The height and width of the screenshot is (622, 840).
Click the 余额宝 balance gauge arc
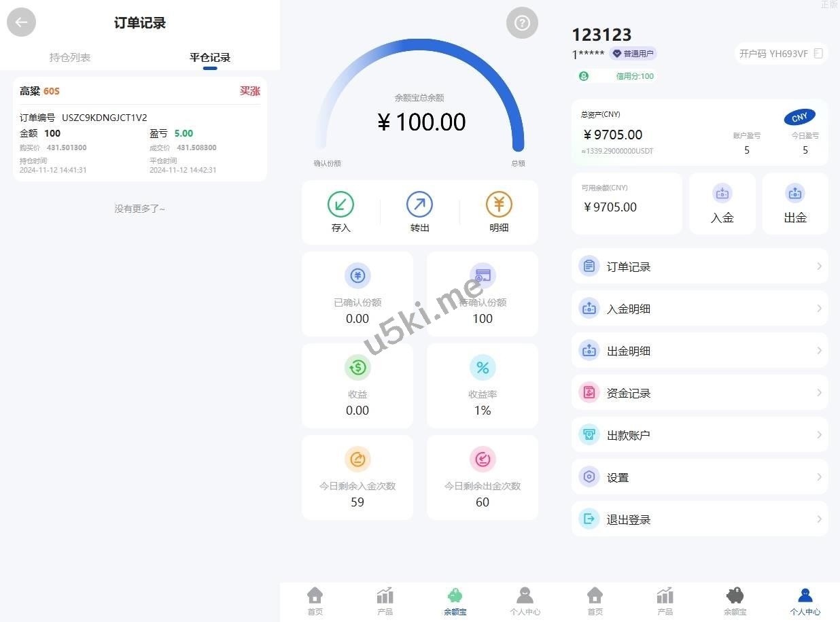(x=419, y=95)
